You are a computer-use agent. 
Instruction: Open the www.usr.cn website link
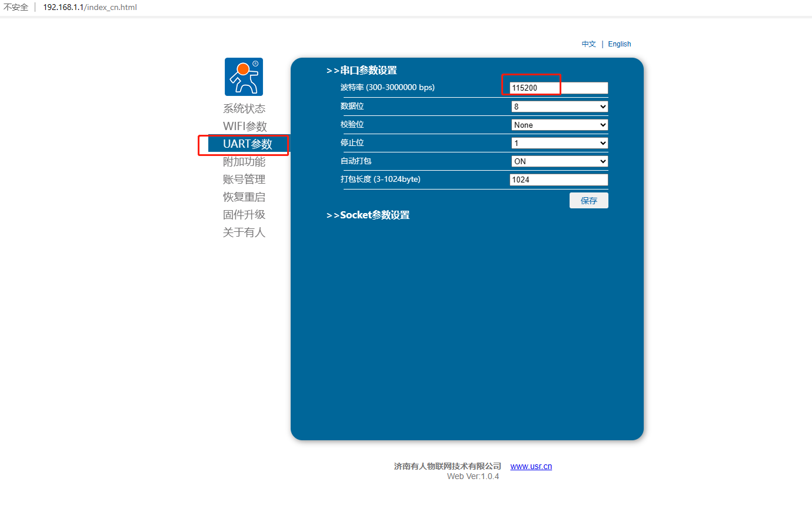point(531,466)
